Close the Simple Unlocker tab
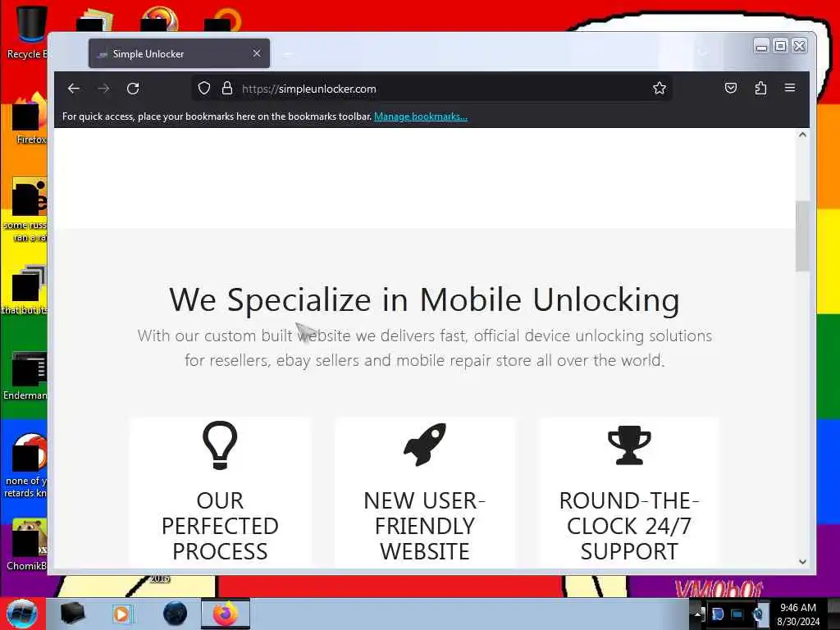840x630 pixels. tap(257, 53)
